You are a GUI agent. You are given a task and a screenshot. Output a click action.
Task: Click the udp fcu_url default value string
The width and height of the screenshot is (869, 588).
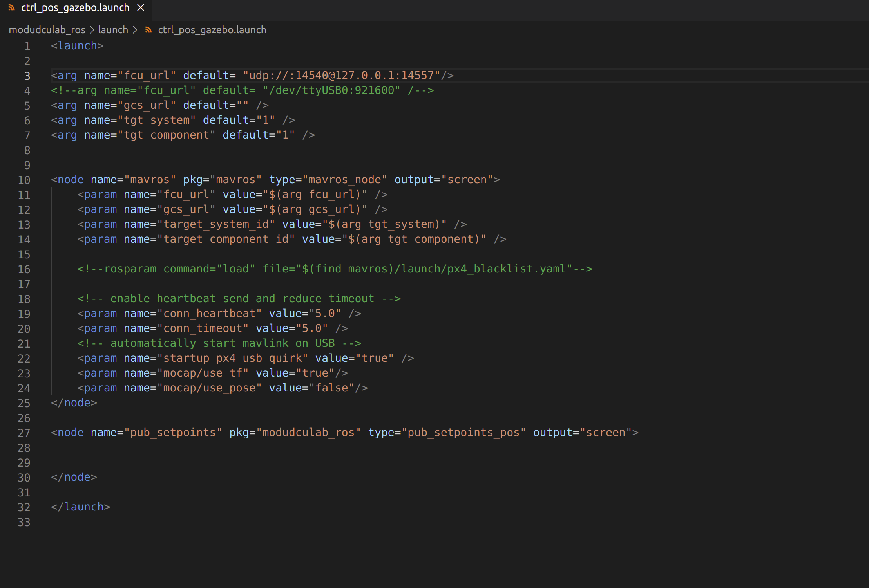341,76
